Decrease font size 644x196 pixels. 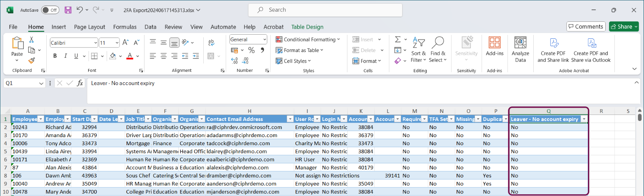[136, 42]
